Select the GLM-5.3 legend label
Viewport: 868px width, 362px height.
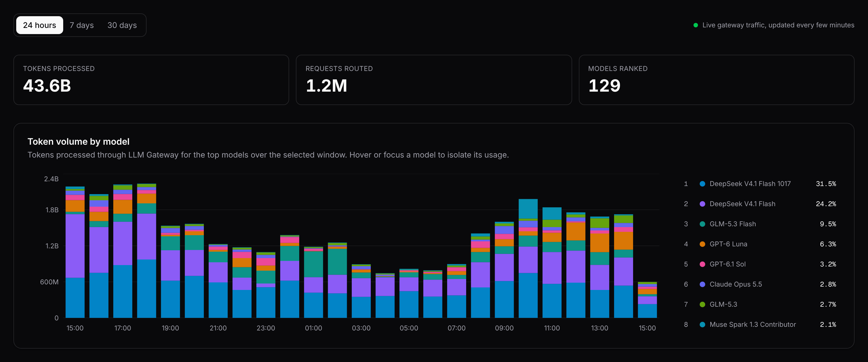coord(723,304)
